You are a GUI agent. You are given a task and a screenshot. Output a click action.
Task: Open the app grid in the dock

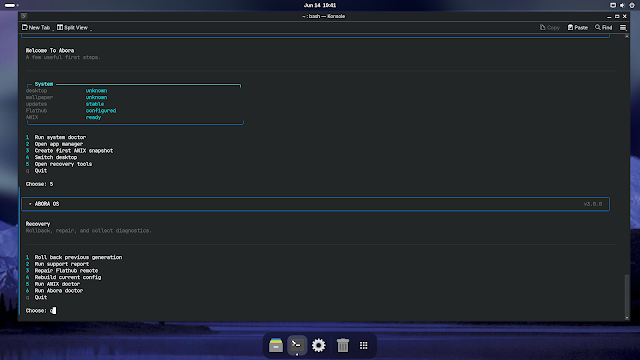364,345
